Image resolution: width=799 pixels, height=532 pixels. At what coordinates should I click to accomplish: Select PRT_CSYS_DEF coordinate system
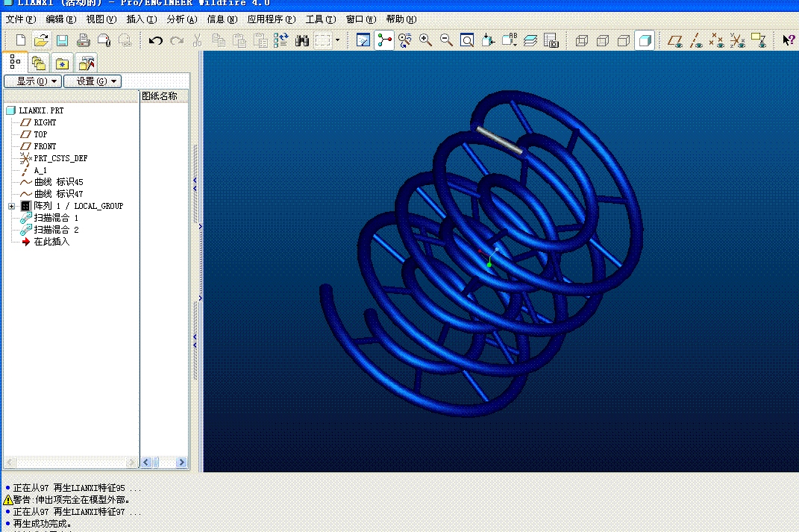54,158
